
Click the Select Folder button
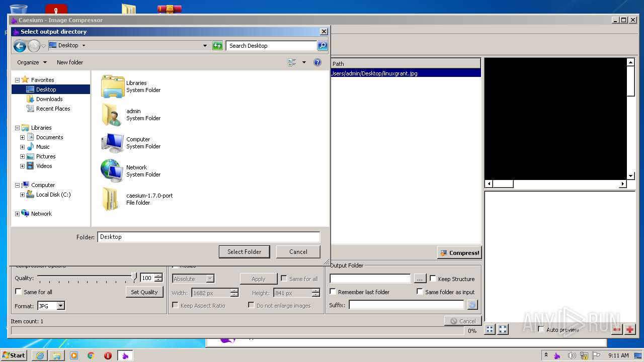click(x=245, y=252)
